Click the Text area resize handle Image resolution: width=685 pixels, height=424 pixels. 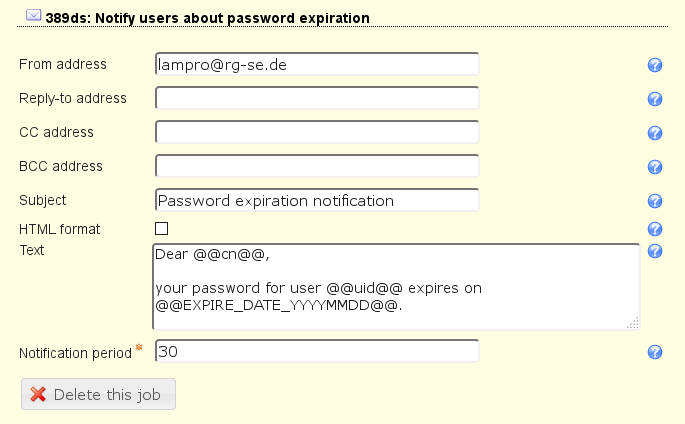point(632,323)
